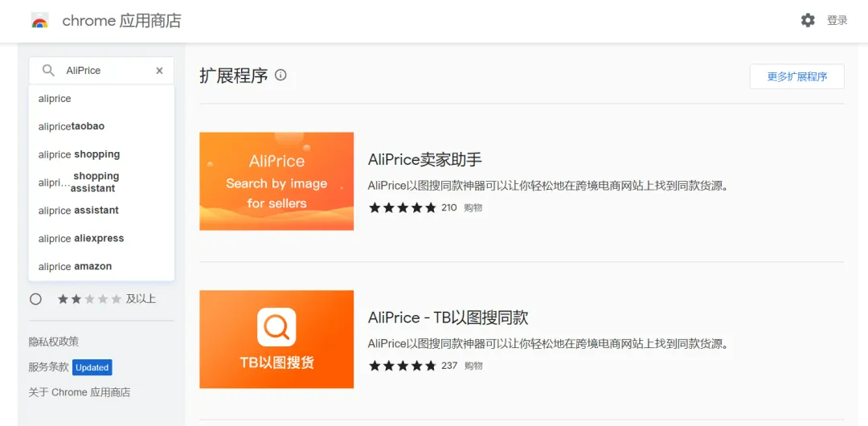Choose the 'aliprice' suggestion
The width and height of the screenshot is (868, 426).
55,99
